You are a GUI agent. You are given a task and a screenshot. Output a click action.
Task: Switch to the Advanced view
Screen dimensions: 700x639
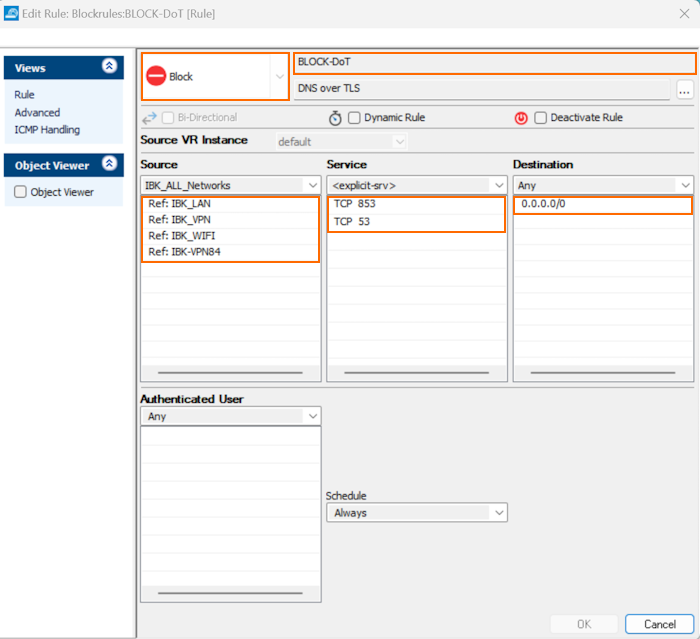(x=37, y=112)
